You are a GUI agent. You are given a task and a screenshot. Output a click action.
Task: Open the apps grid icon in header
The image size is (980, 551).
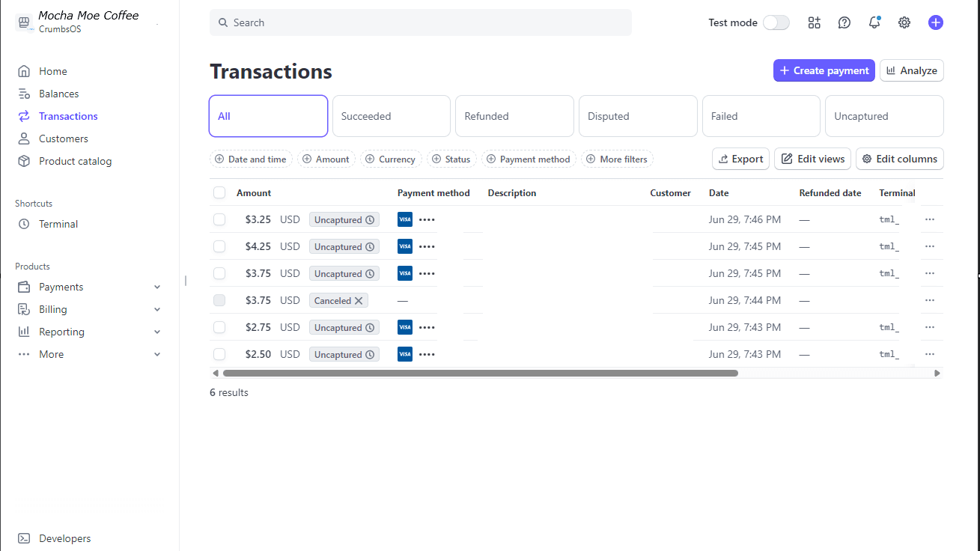815,22
